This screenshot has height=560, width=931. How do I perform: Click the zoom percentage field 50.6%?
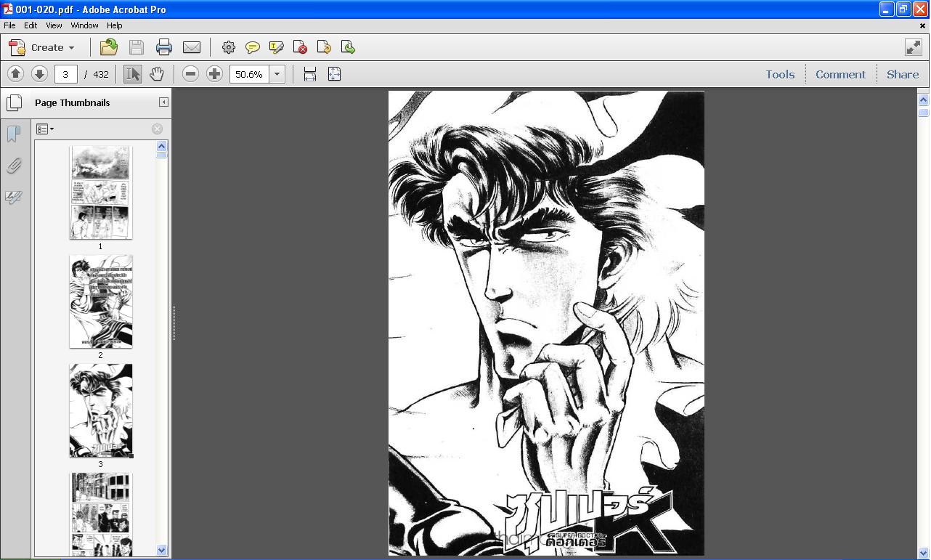click(249, 74)
